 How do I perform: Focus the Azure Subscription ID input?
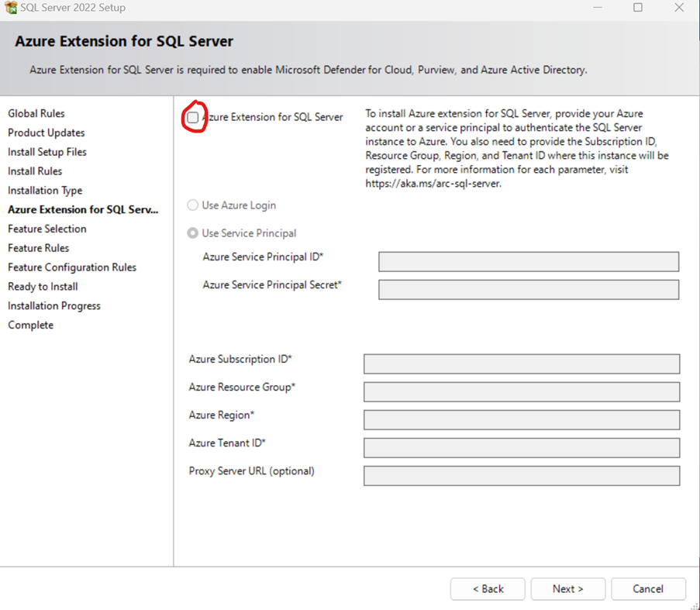coord(521,364)
